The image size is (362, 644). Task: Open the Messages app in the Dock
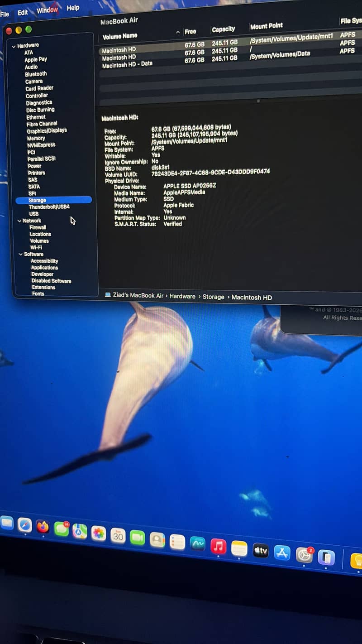[x=61, y=529]
